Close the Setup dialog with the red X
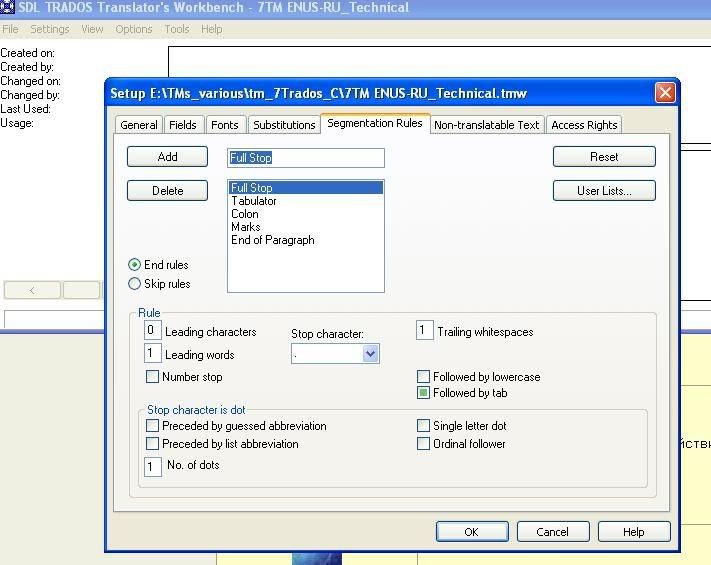The height and width of the screenshot is (565, 711). (x=665, y=93)
